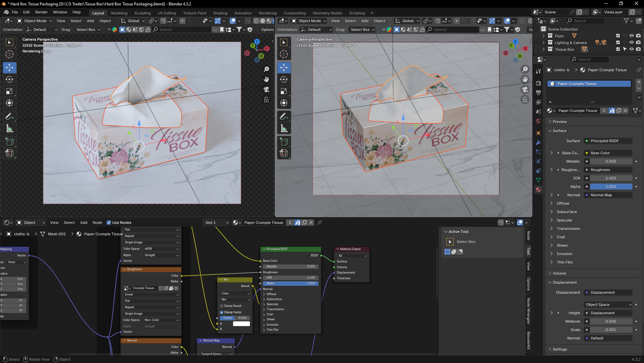Disable Clamp Factor in Mix node
Screen dimensions: 644x363
point(222,312)
